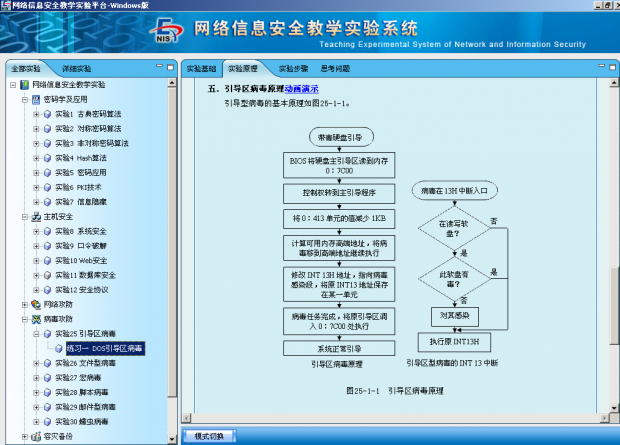Click the 模式切换 button

(209, 436)
